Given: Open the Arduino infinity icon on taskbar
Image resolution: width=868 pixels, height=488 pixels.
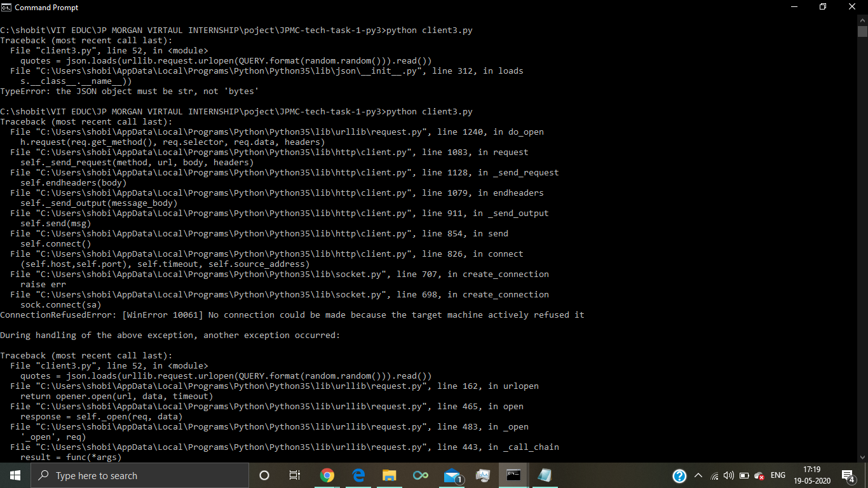Looking at the screenshot, I should [420, 475].
